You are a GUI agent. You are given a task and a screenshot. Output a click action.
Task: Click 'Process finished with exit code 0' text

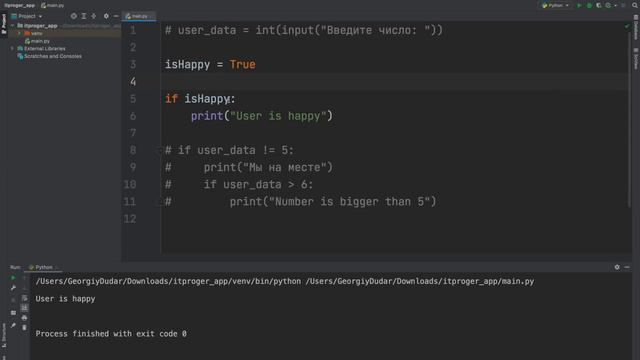(x=111, y=334)
